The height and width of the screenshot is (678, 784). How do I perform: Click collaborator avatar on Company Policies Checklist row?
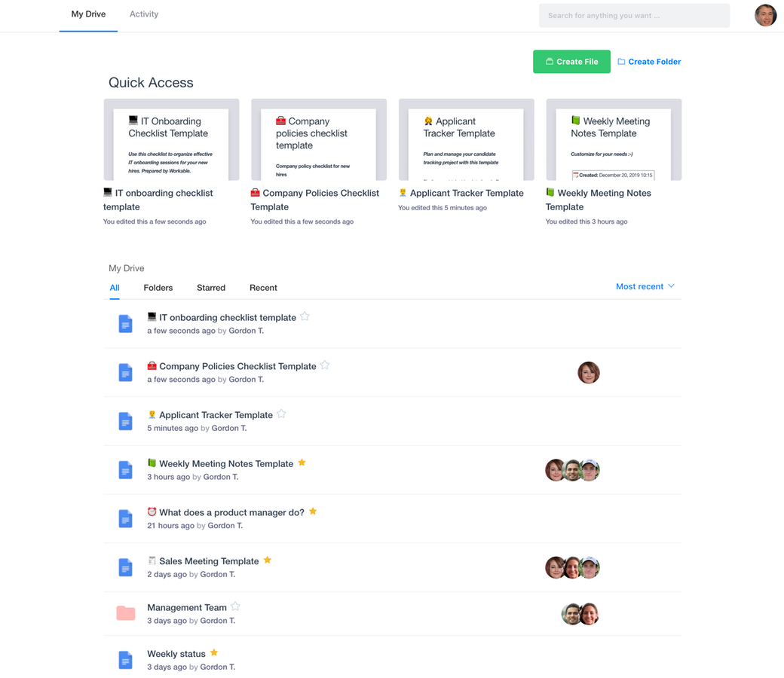pos(589,373)
